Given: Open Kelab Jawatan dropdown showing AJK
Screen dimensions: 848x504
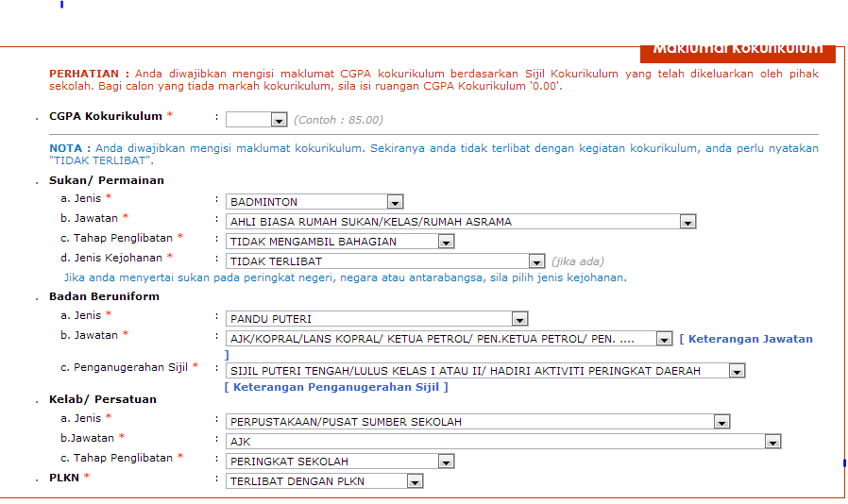Looking at the screenshot, I should [503, 442].
